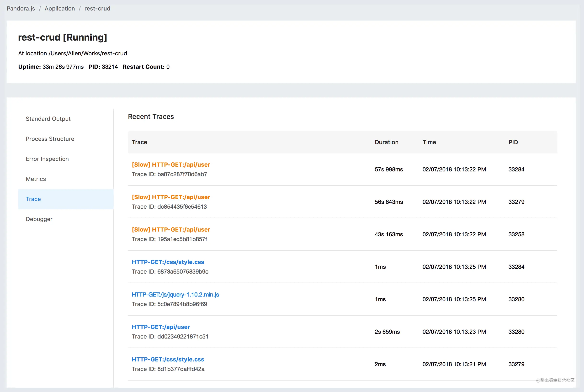This screenshot has height=392, width=584.
Task: Click rest-crud breadcrumb item
Action: point(97,9)
